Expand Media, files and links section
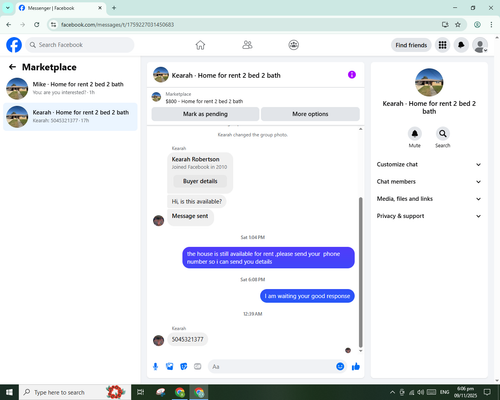This screenshot has width=500, height=400. click(429, 199)
